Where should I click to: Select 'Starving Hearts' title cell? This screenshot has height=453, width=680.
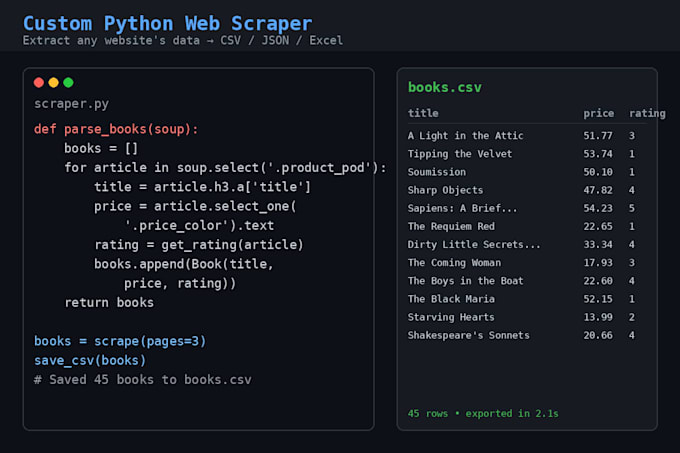point(451,317)
